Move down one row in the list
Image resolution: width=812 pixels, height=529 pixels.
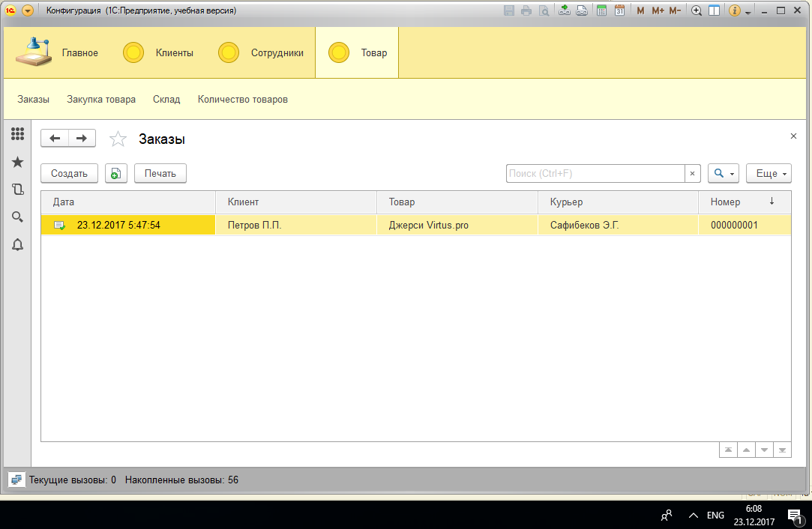(x=764, y=450)
